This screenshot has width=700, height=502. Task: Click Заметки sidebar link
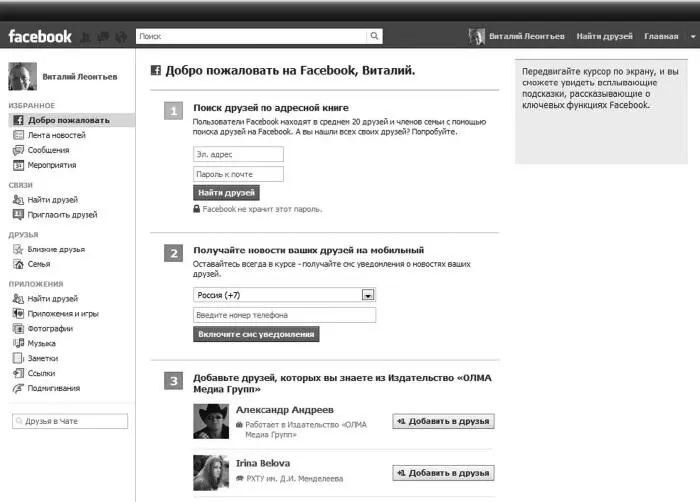pos(43,358)
